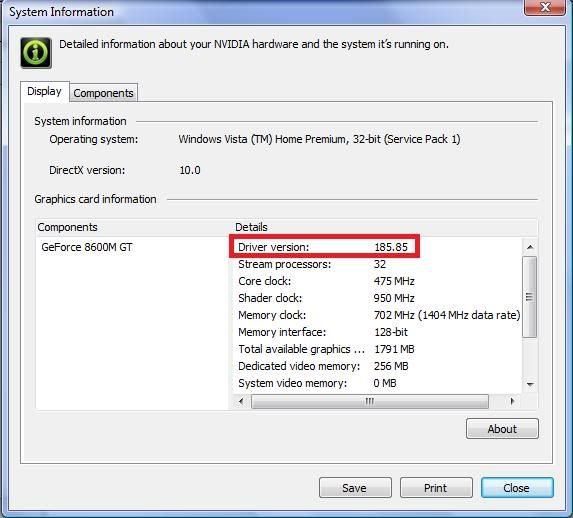Click the horizontal scrollbar thumb under details
Screen dimensions: 573x518
(x=370, y=401)
